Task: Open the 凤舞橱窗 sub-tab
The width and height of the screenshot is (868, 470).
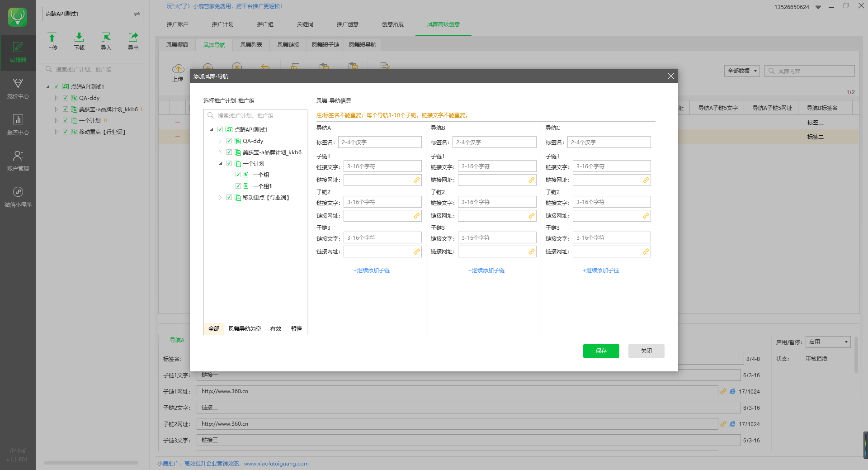Action: pos(177,45)
